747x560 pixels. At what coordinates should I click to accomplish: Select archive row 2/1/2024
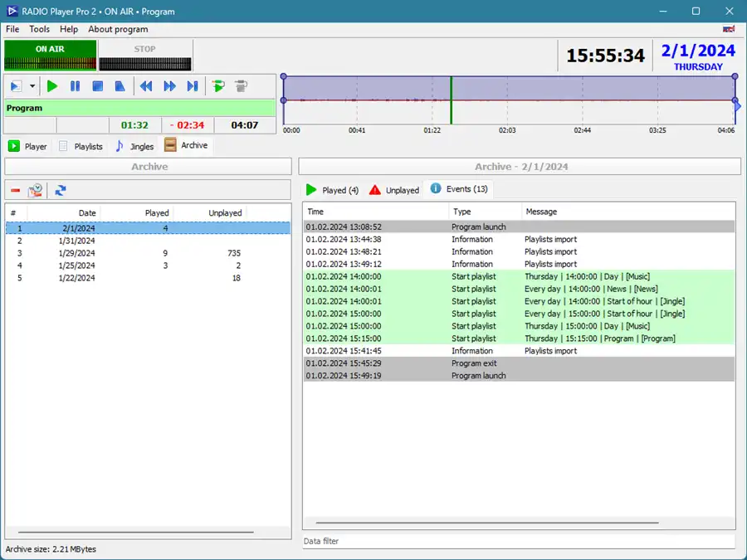point(149,228)
